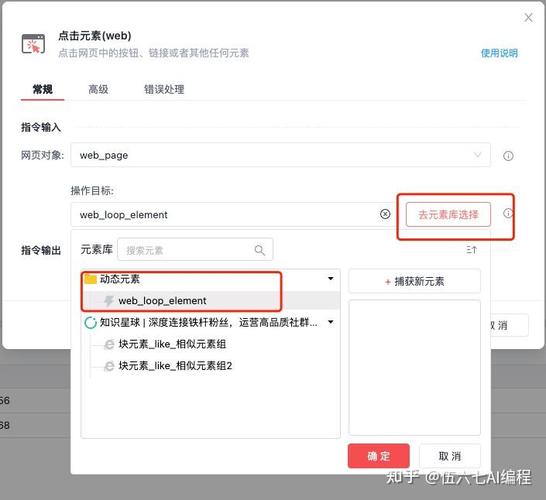Click info icon beside 去元素库选择 button

click(x=508, y=213)
